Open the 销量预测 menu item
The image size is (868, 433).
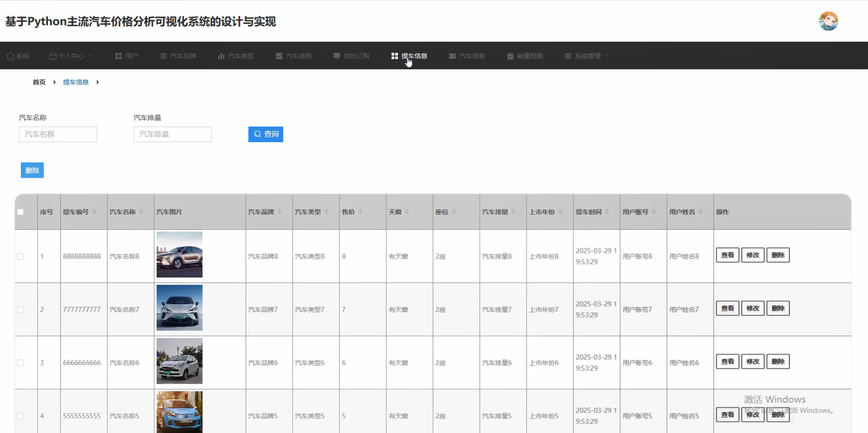pos(525,56)
